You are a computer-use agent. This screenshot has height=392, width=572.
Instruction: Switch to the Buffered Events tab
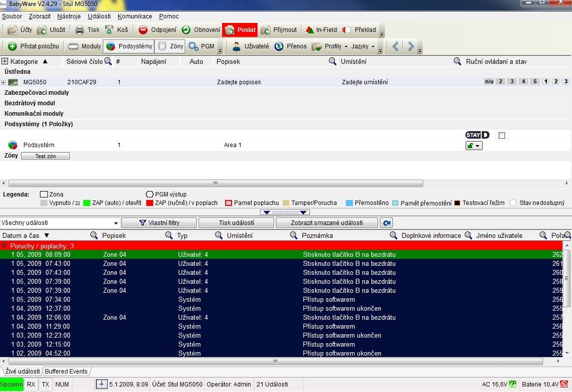tap(66, 372)
